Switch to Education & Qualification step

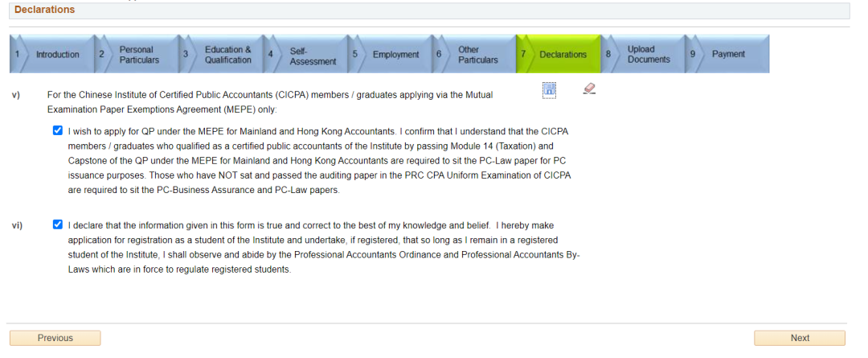[x=227, y=55]
